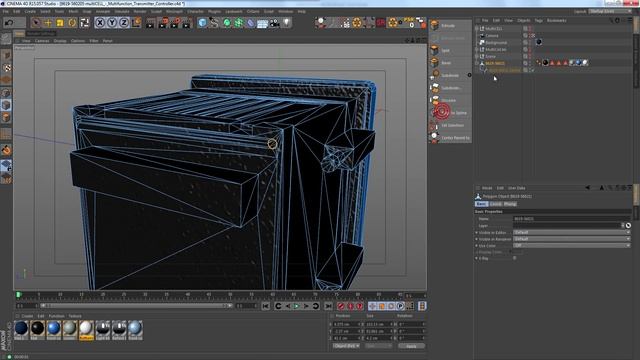Click the timeline current frame marker

(x=18, y=295)
